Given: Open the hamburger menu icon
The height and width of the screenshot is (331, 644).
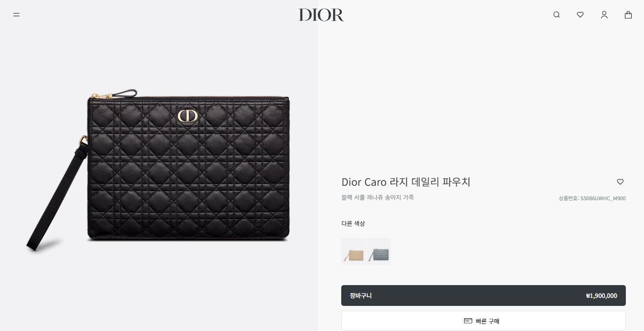Looking at the screenshot, I should [17, 15].
